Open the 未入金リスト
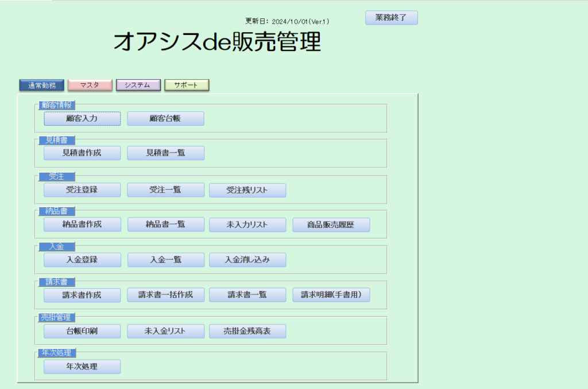Viewport: 588px width, 389px height. click(165, 331)
